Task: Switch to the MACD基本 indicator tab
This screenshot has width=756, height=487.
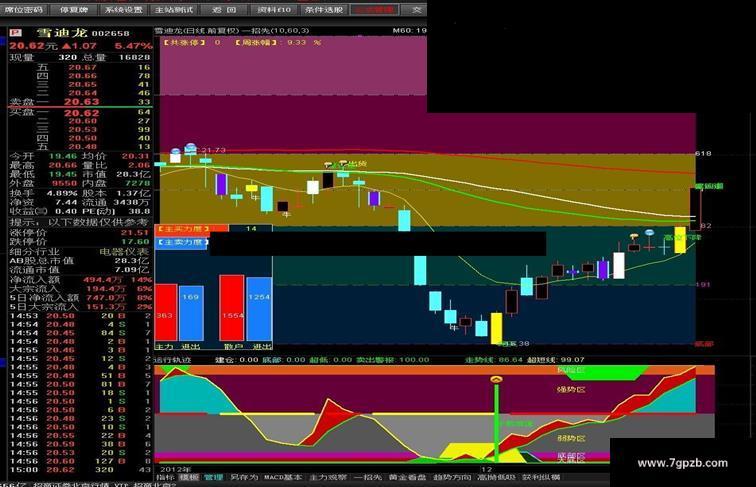Action: pos(284,477)
